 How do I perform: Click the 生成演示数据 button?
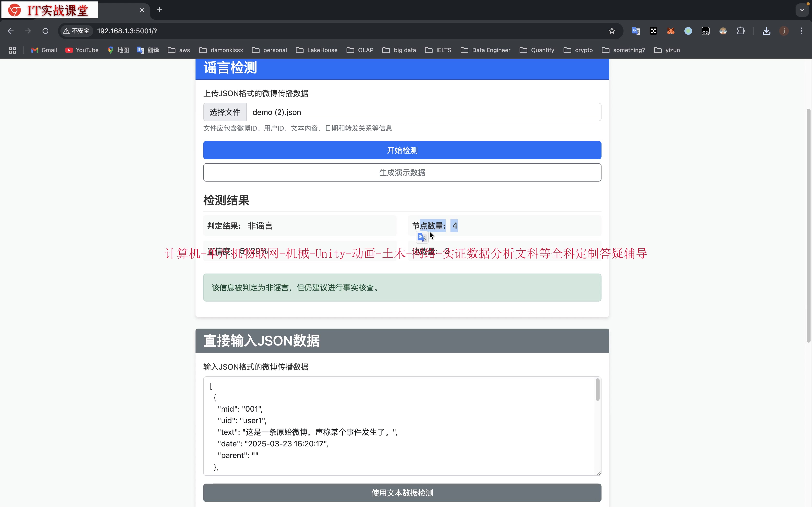(x=402, y=172)
